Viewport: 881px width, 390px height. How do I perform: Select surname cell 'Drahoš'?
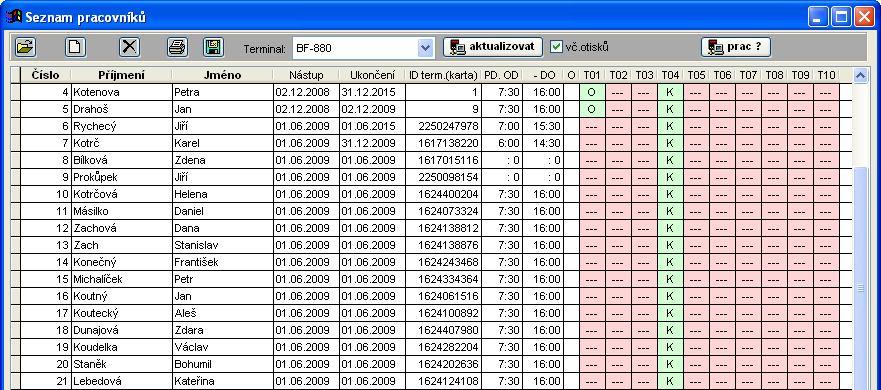tap(121, 109)
